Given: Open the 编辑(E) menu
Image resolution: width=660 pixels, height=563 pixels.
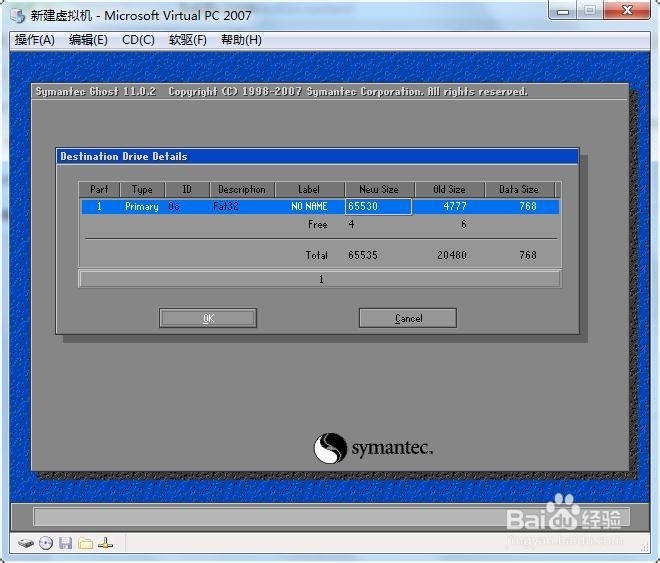Looking at the screenshot, I should (88, 40).
